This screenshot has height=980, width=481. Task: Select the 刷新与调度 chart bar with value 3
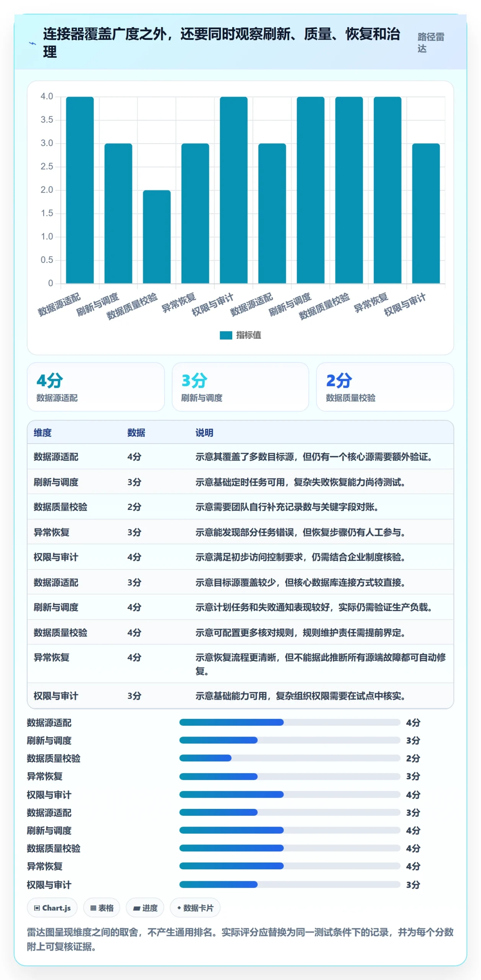pos(118,213)
